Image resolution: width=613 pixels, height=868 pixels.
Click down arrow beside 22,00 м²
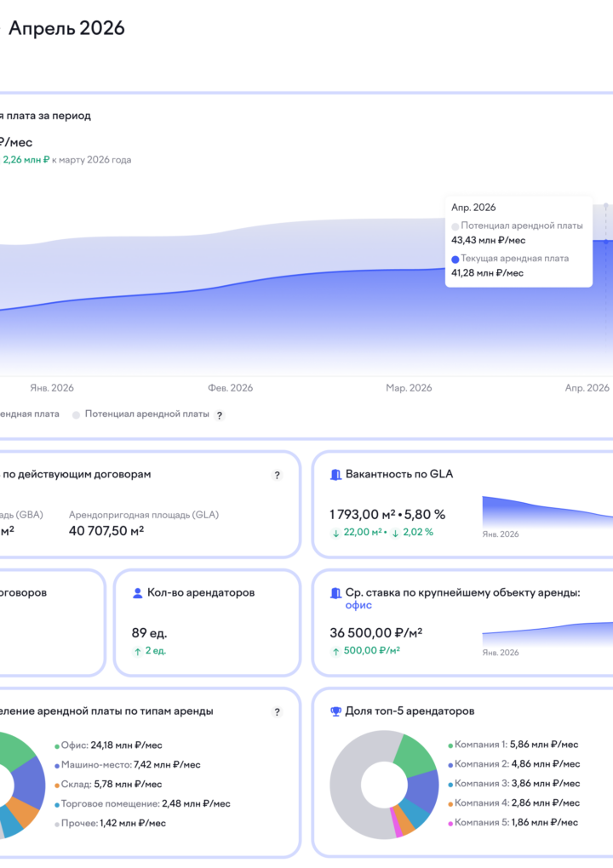335,533
